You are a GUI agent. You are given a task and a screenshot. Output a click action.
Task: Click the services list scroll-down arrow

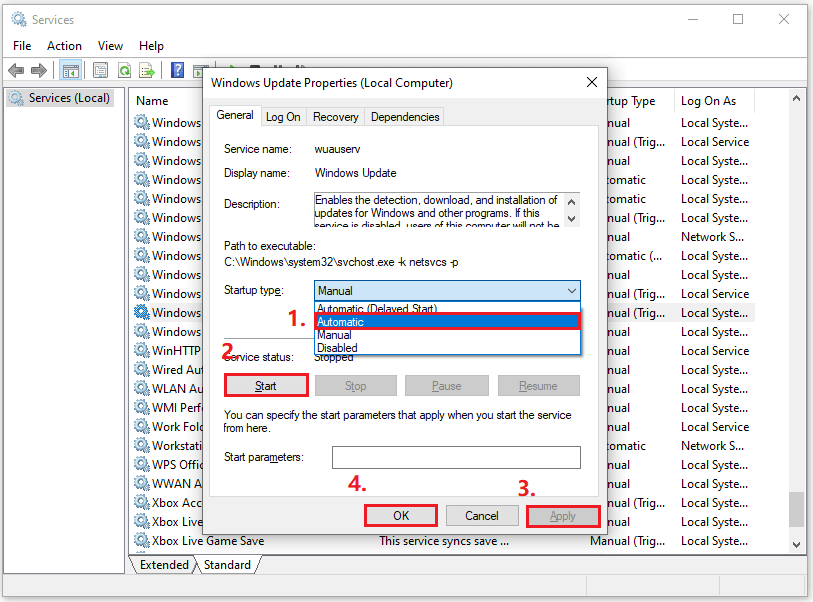pos(796,544)
